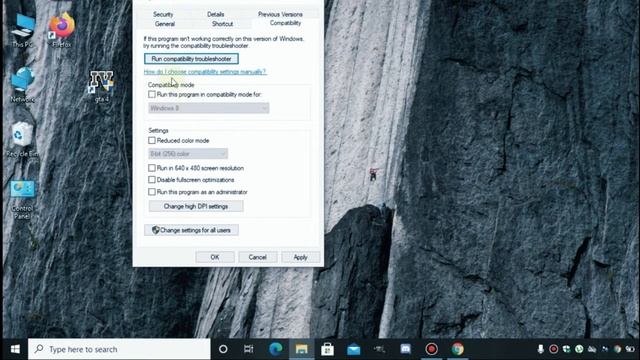Select the Network desktop icon
The height and width of the screenshot is (360, 640).
tap(22, 84)
